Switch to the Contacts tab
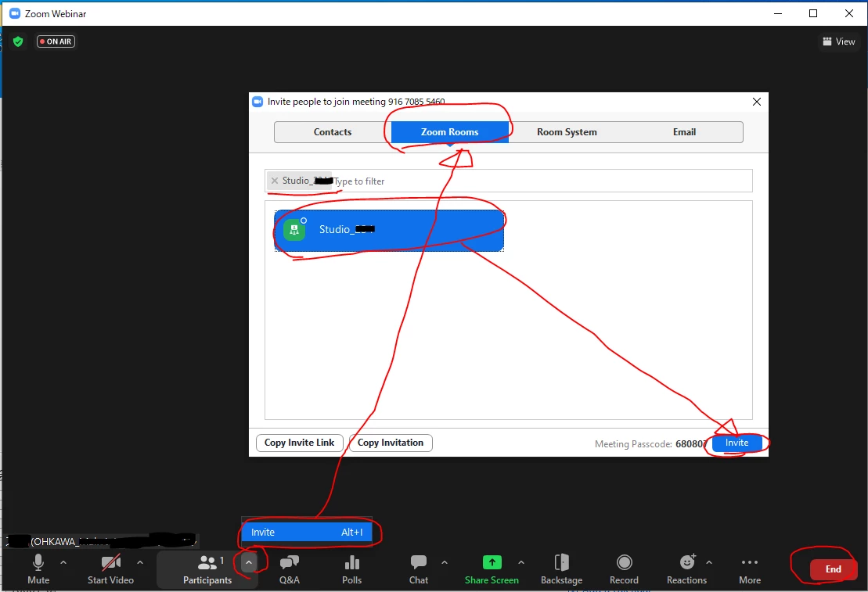 333,132
